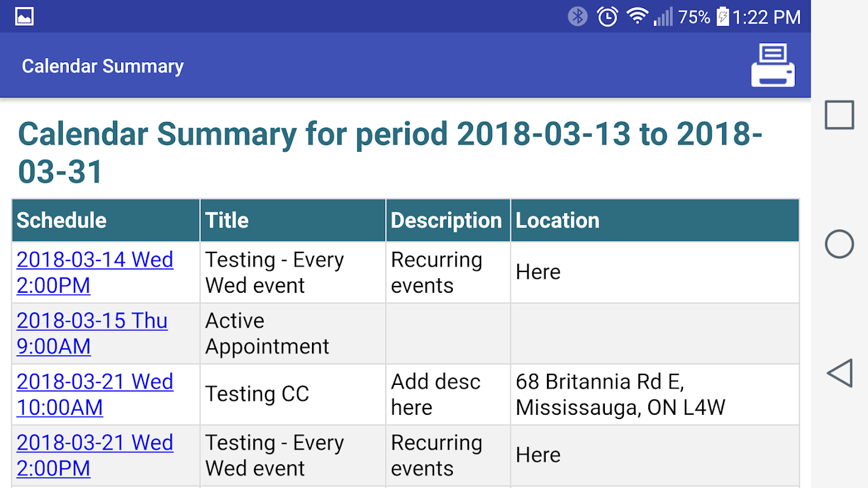
Task: Tap the Calendar Summary app bar title
Action: (103, 66)
